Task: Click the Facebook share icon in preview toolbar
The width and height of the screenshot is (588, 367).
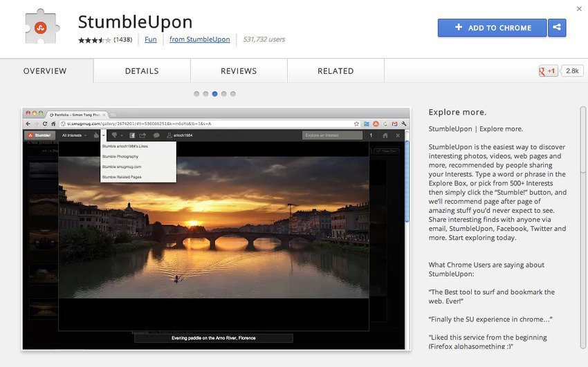Action: click(132, 135)
